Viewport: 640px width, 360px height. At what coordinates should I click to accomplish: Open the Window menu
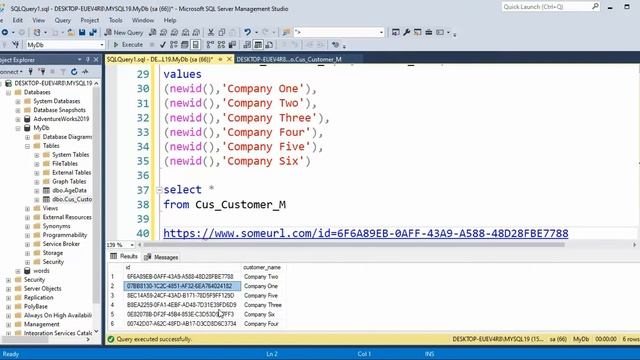click(143, 20)
